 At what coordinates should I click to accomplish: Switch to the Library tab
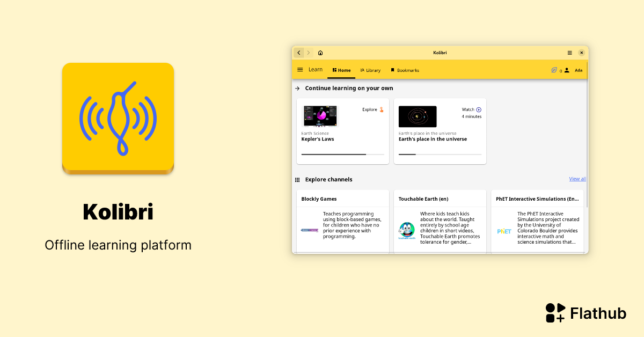pos(370,70)
